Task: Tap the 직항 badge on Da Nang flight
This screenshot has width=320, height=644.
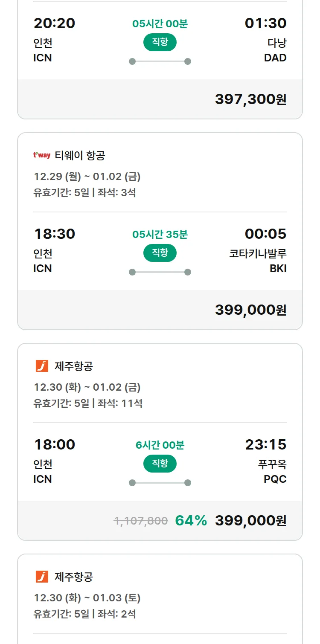Action: pyautogui.click(x=160, y=42)
